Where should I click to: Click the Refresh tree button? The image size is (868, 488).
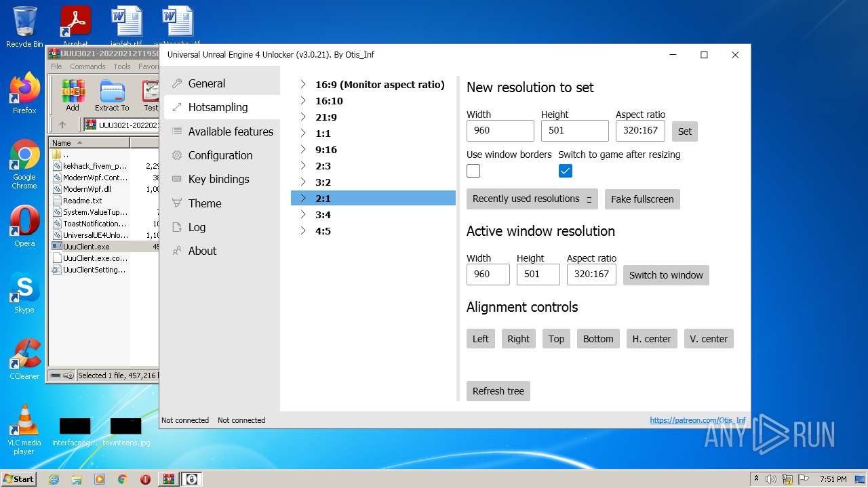coord(498,391)
